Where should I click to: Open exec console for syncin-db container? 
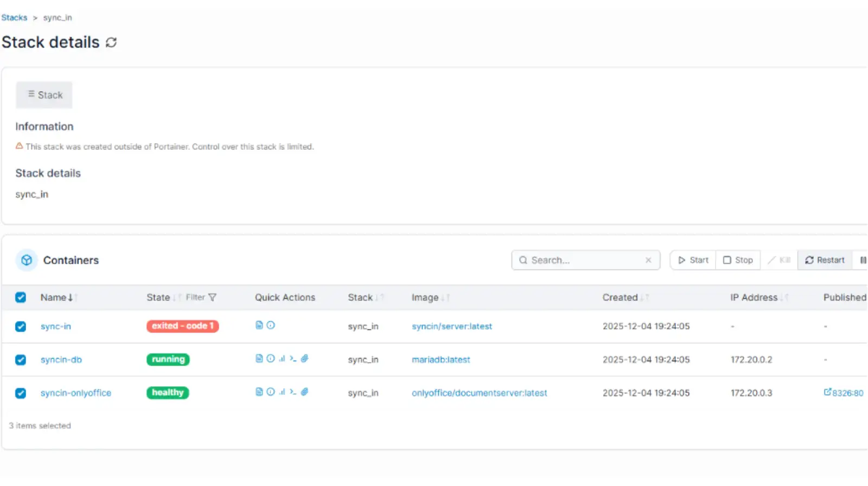point(293,359)
